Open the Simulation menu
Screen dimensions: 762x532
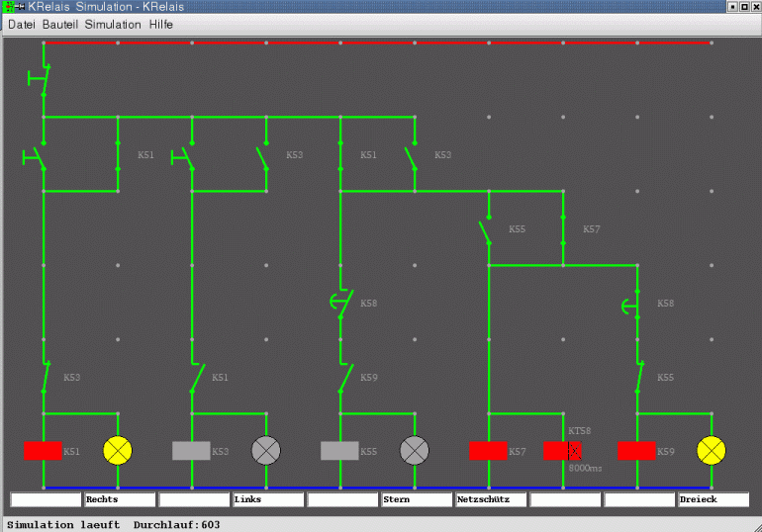click(x=113, y=24)
